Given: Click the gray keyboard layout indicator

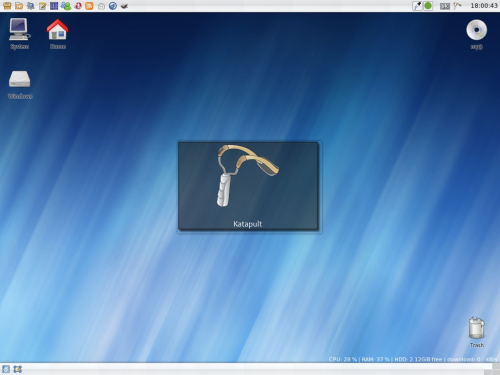Looking at the screenshot, I should pos(445,6).
